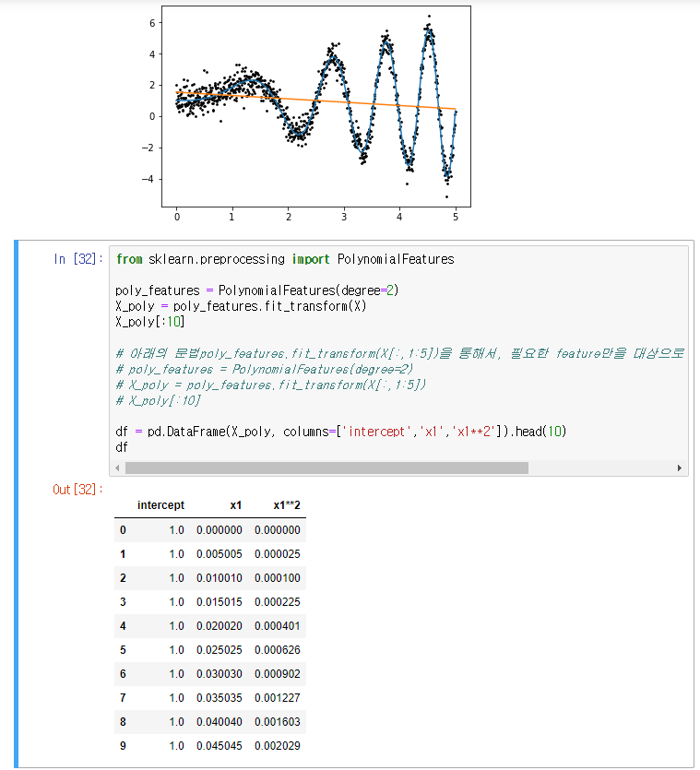Click the x1**2 value 0.000401
Screen dimensions: 700x770
(x=278, y=625)
